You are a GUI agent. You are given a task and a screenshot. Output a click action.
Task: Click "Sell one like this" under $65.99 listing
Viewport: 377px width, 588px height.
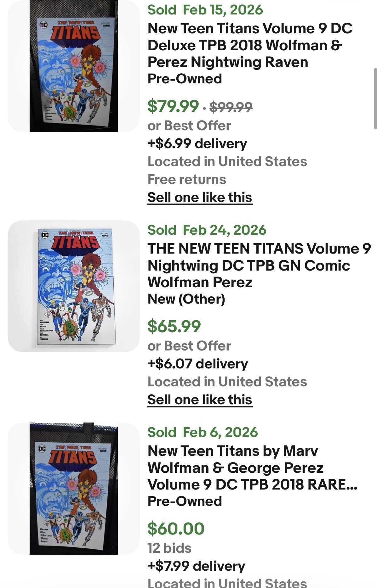pos(200,400)
